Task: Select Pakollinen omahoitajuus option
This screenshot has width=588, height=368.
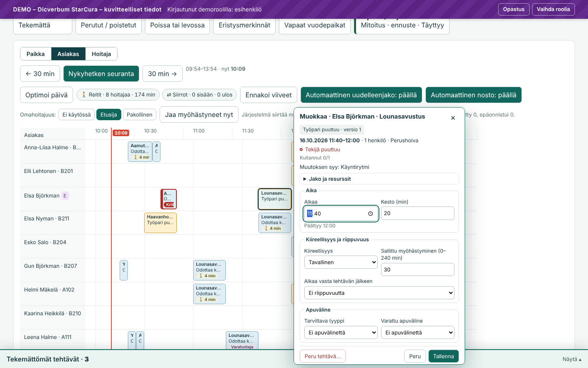Action: tap(139, 114)
